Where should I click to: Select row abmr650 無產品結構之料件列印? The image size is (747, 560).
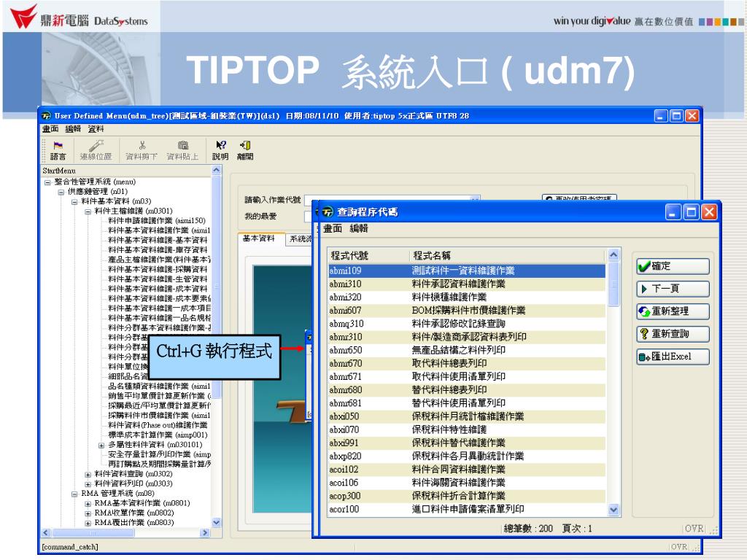click(467, 351)
